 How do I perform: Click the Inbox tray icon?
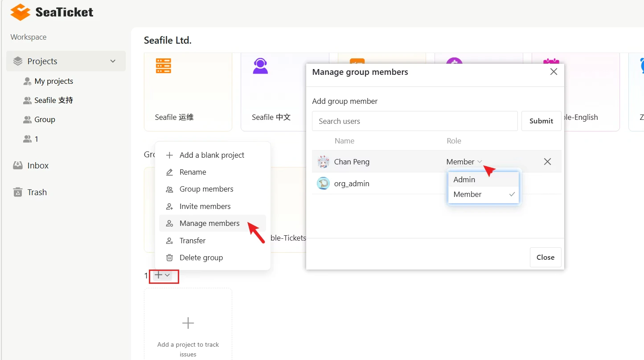pos(18,165)
